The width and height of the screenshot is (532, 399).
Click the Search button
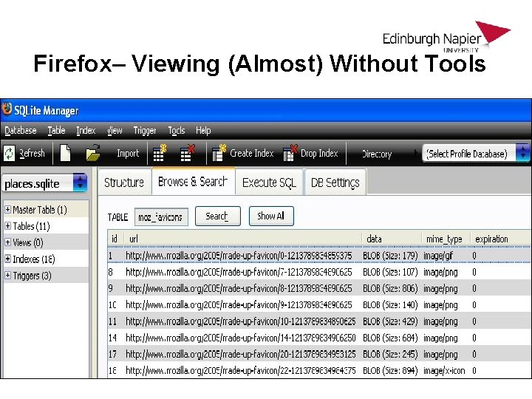(218, 216)
